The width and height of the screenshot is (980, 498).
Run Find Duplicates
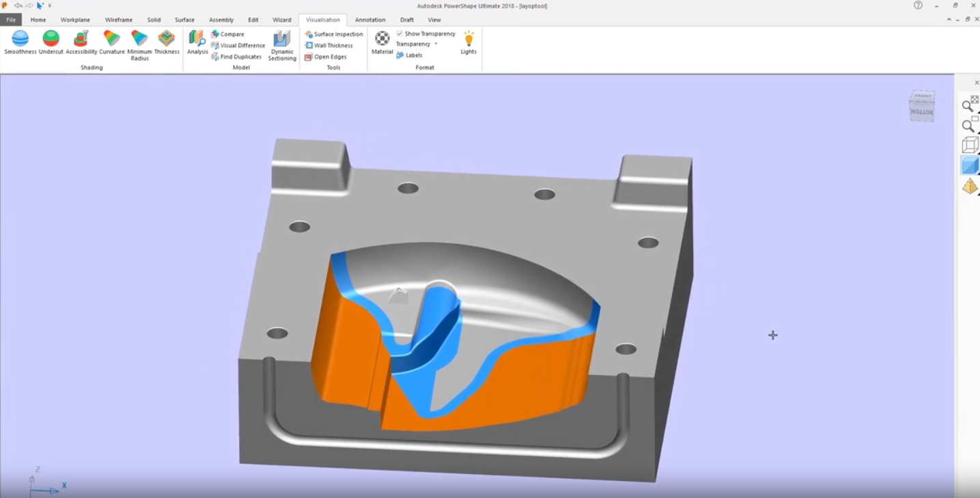tap(236, 57)
